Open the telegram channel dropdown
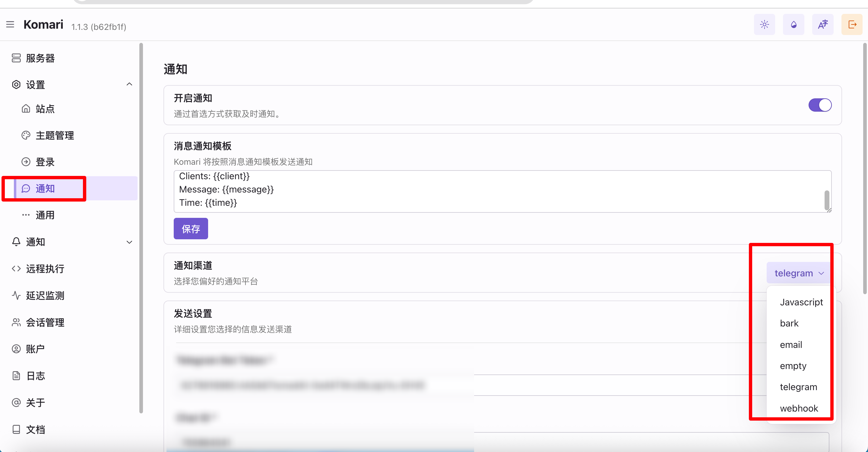This screenshot has height=452, width=868. pyautogui.click(x=799, y=273)
